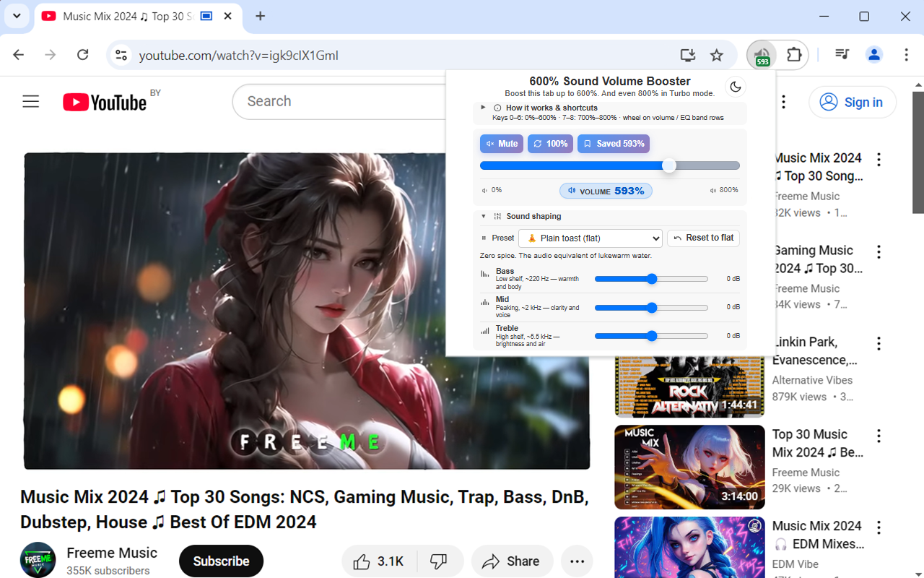Screen dimensions: 924x578
Task: Select the Music Mix 2024 browser tab
Action: coord(138,17)
